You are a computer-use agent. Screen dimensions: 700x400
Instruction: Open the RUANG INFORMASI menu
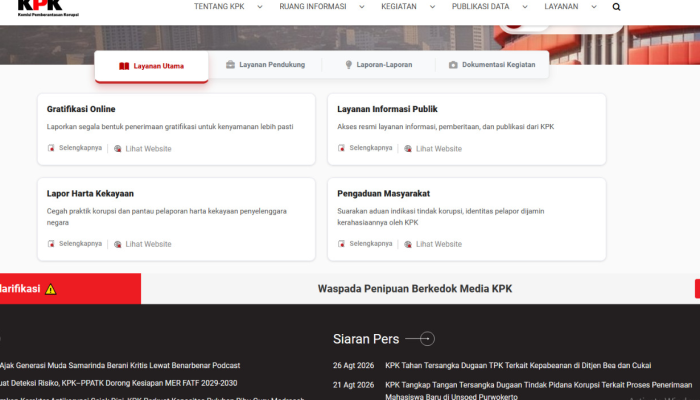coord(312,7)
